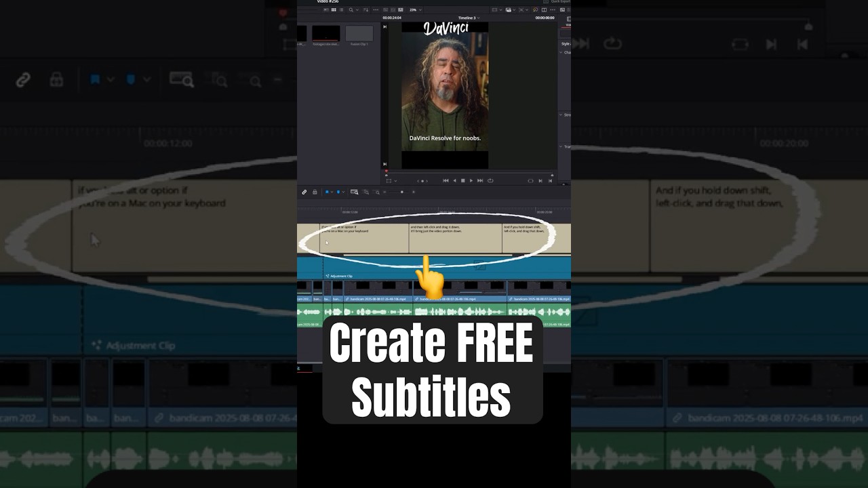Click the image icon in Inspector header
868x488 pixels.
[562, 9]
